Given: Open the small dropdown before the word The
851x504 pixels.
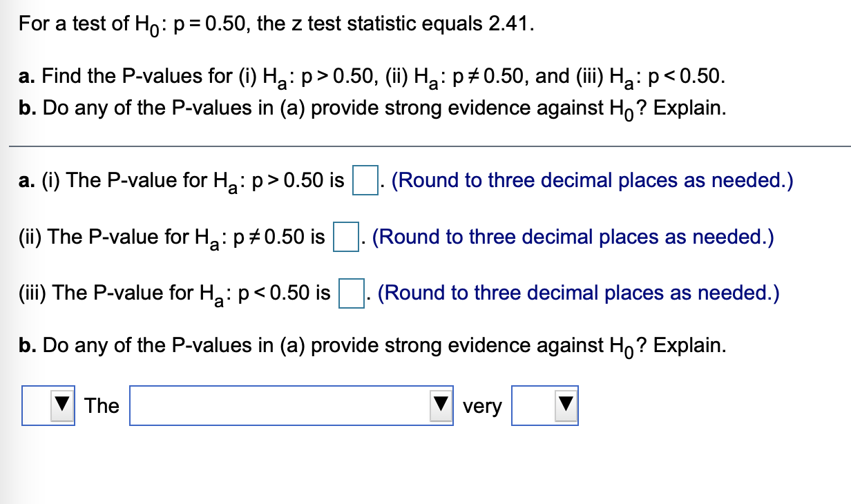Looking at the screenshot, I should [48, 406].
